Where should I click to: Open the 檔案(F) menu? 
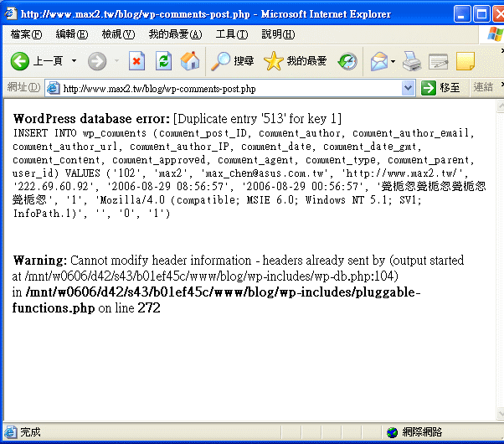point(26,34)
